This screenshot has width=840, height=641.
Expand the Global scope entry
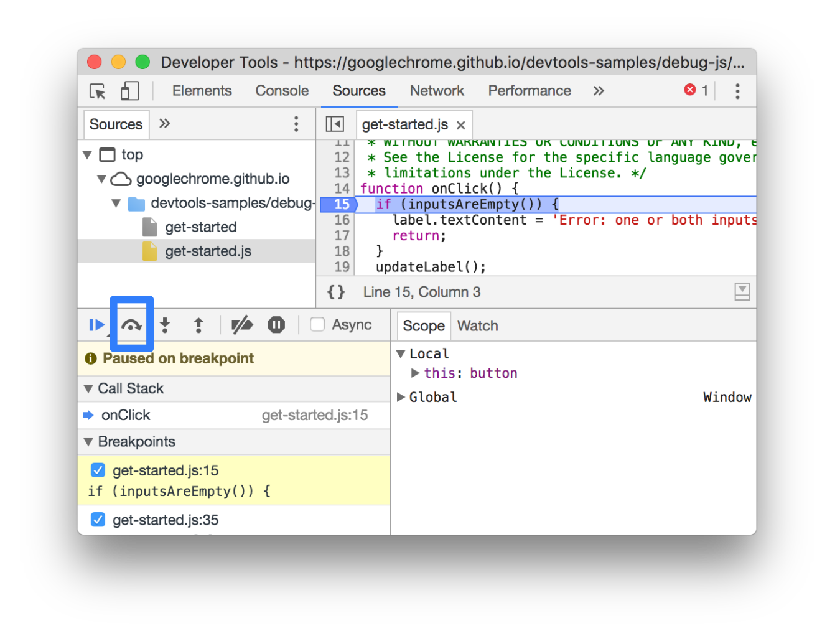point(401,397)
